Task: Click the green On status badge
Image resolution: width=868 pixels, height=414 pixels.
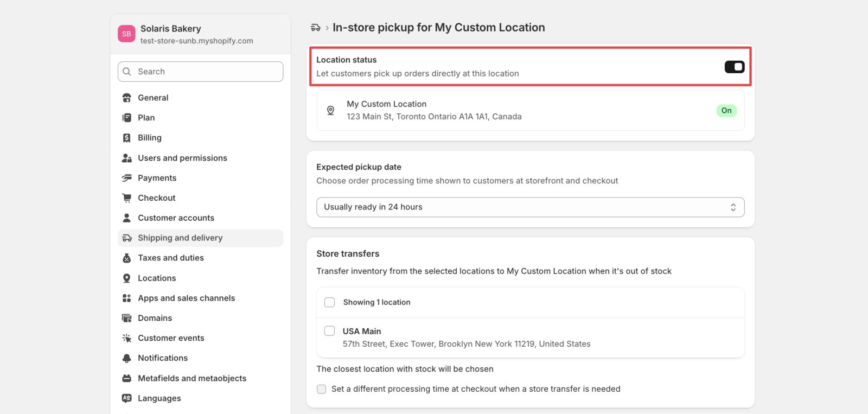Action: [726, 111]
